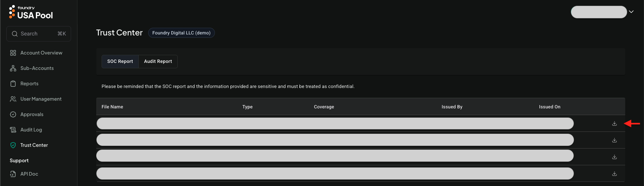Expand the user account dropdown chevron
Viewport: 644px width, 186px height.
tap(631, 12)
